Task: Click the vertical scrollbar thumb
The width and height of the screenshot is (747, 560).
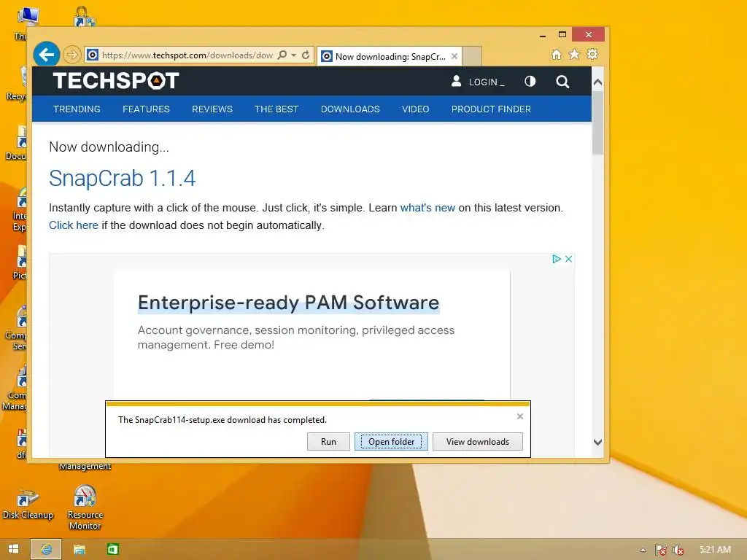Action: point(598,122)
